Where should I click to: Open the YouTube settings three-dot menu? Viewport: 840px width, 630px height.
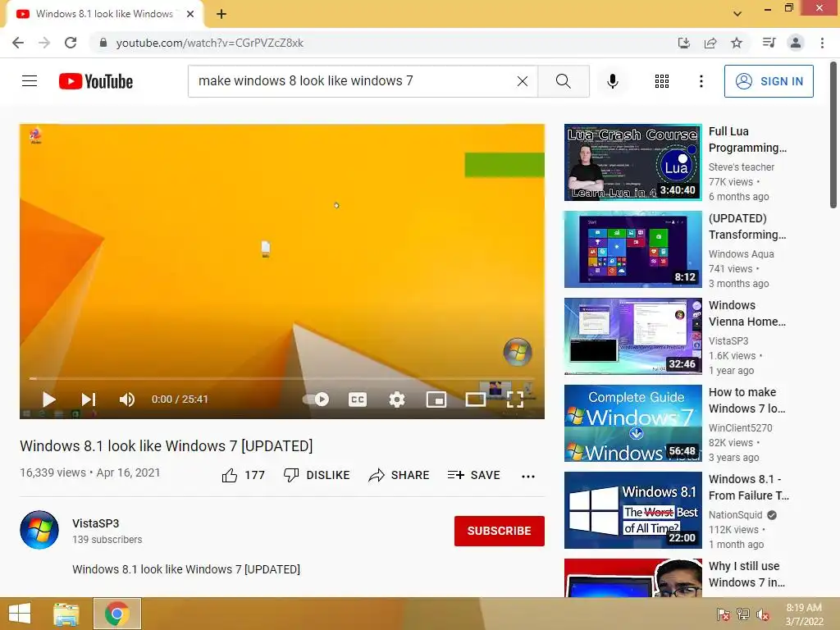coord(701,81)
